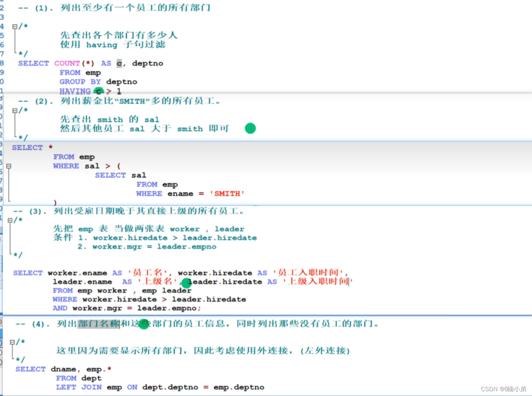
Task: Click the line 'SELECT *'
Action: pyautogui.click(x=32, y=147)
